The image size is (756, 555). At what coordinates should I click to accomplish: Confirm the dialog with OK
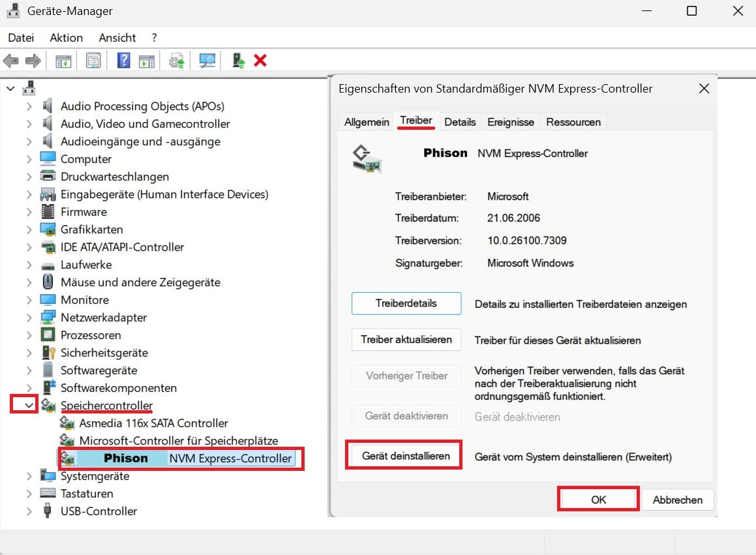click(x=598, y=500)
